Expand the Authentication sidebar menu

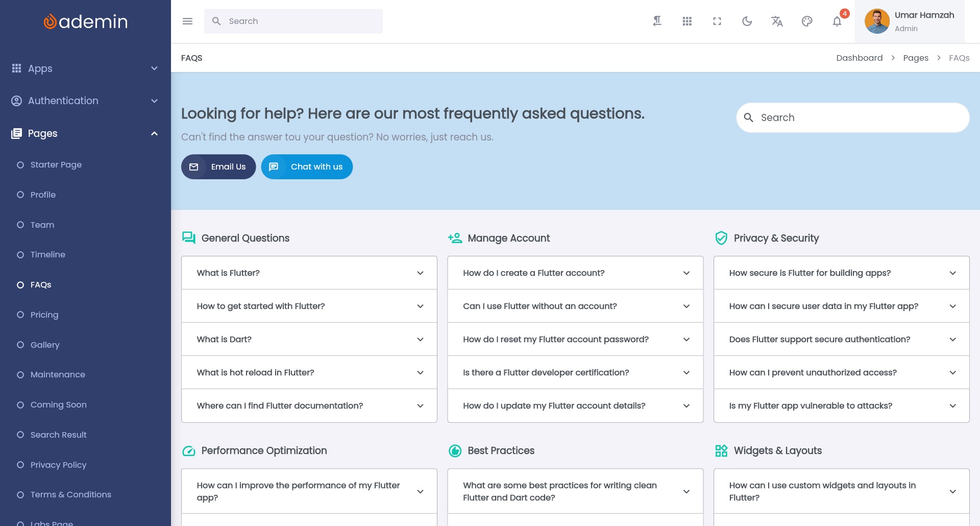point(85,101)
